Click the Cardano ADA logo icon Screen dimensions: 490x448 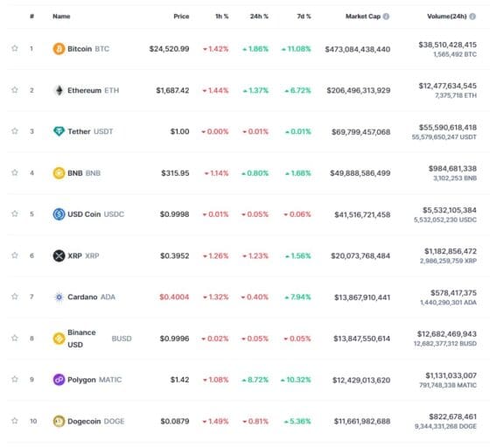(59, 297)
